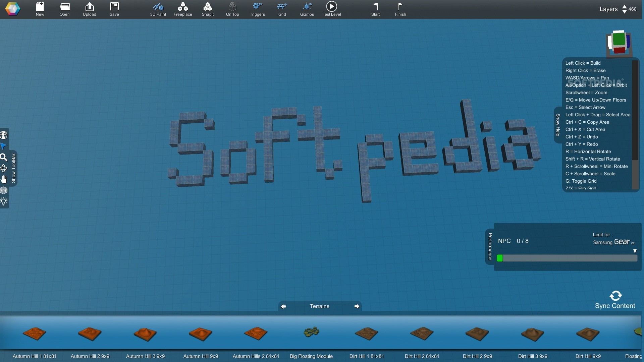
Task: Click the view orientation cube
Action: (619, 43)
